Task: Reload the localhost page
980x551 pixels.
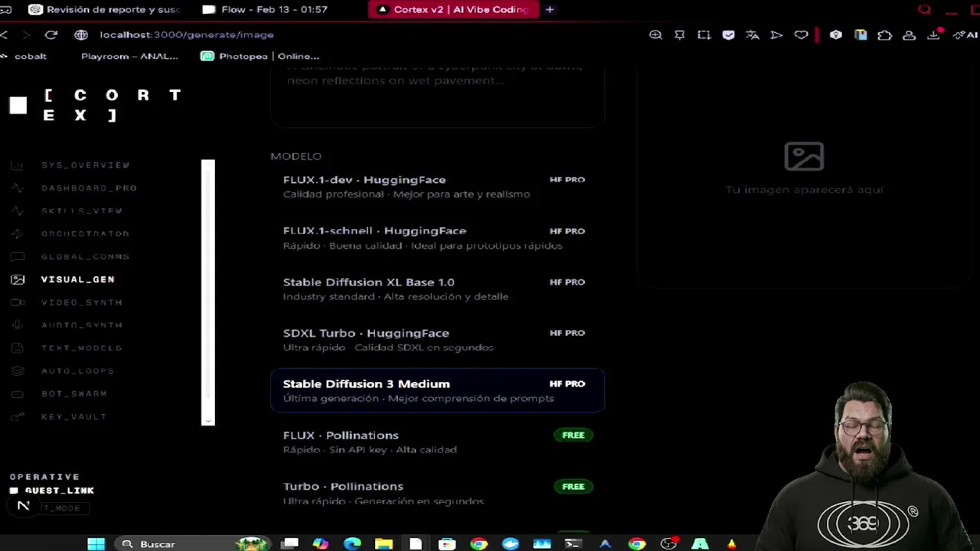Action: (x=51, y=34)
